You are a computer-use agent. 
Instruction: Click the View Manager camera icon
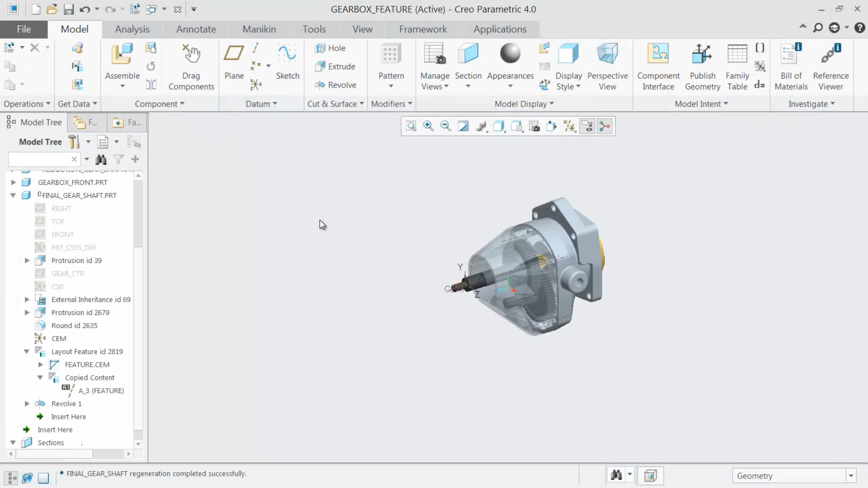[x=534, y=126]
